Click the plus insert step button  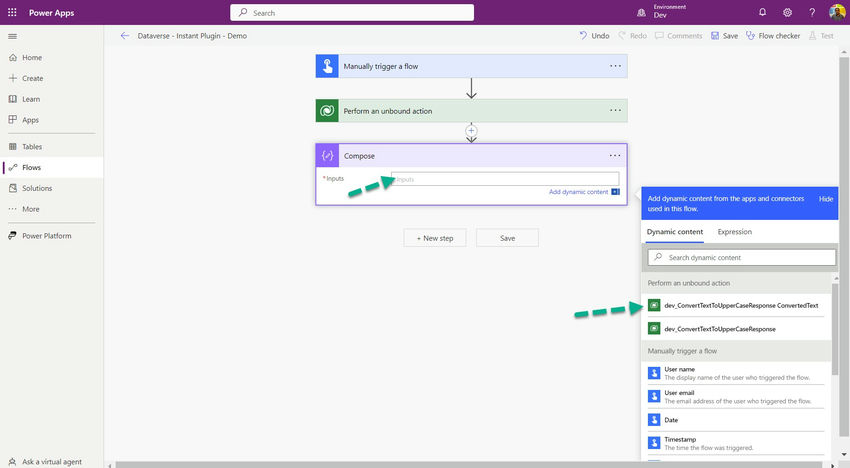coord(471,131)
